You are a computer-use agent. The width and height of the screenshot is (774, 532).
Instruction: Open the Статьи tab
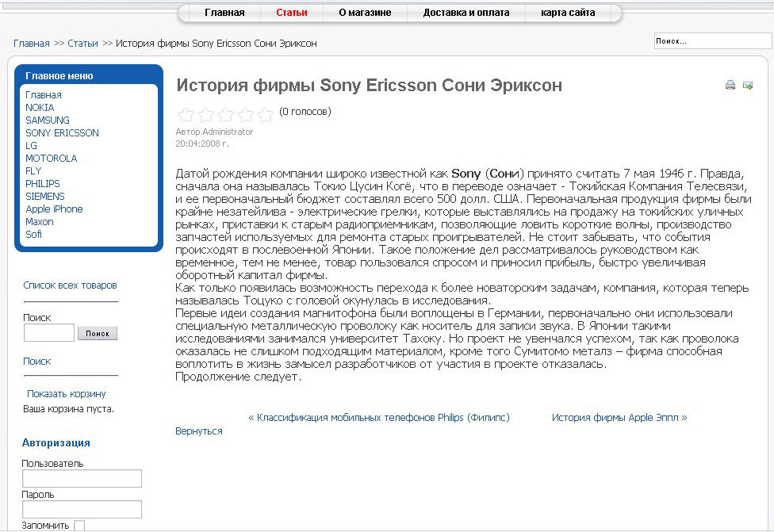tap(292, 13)
